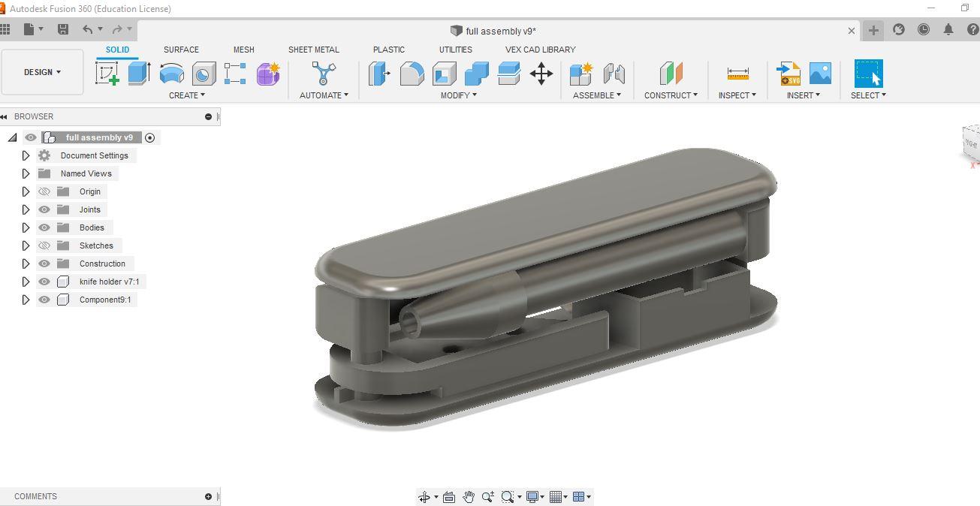Image resolution: width=980 pixels, height=506 pixels.
Task: Select the Create Form tool
Action: pos(268,74)
